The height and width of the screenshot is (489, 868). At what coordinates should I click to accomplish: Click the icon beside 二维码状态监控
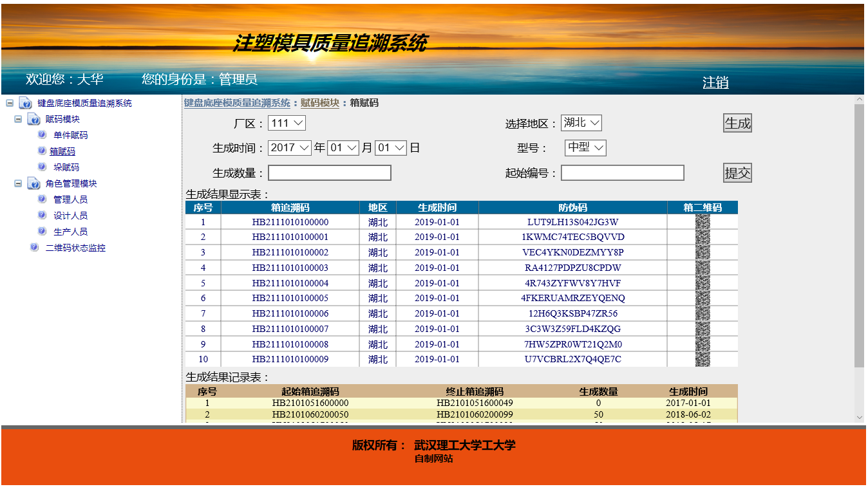(34, 248)
